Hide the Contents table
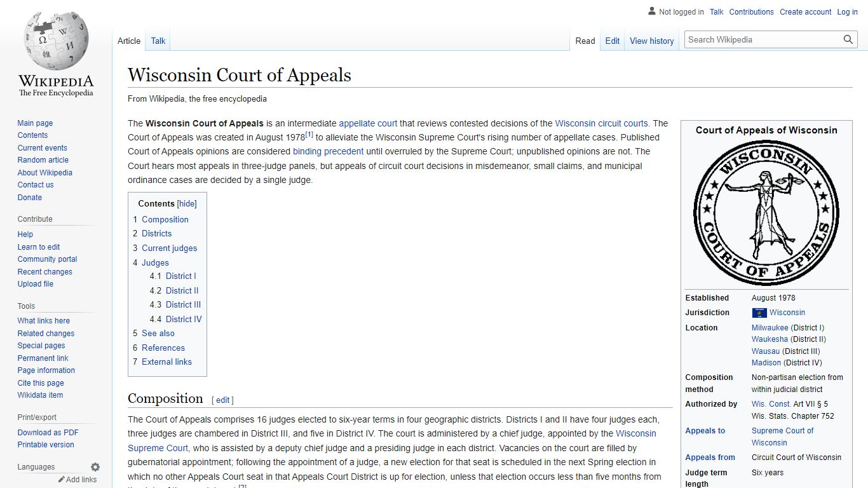The image size is (868, 488). pyautogui.click(x=187, y=203)
